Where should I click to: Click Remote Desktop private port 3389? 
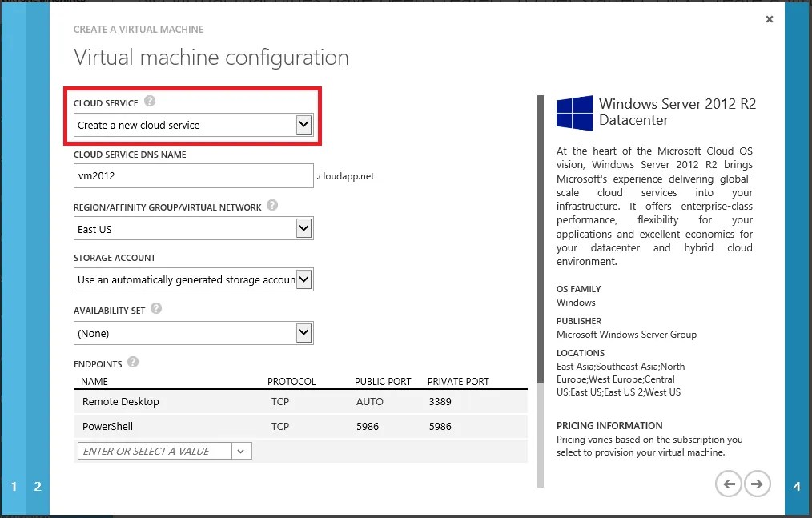pyautogui.click(x=440, y=401)
